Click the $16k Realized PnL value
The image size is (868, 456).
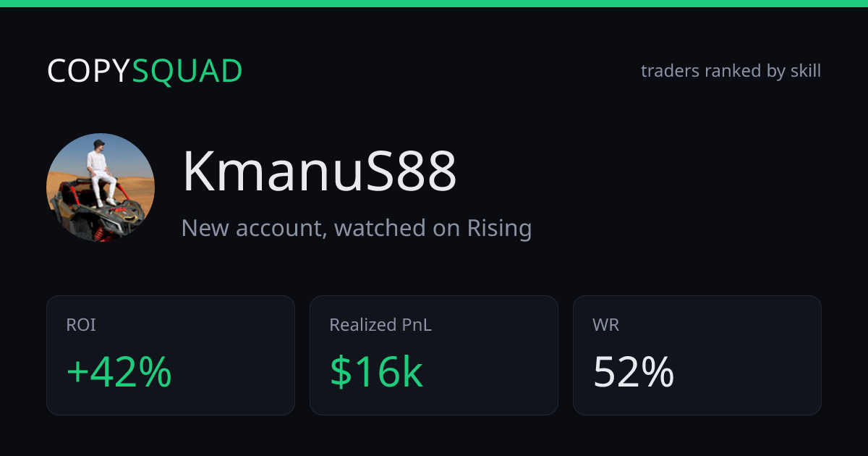tap(376, 372)
